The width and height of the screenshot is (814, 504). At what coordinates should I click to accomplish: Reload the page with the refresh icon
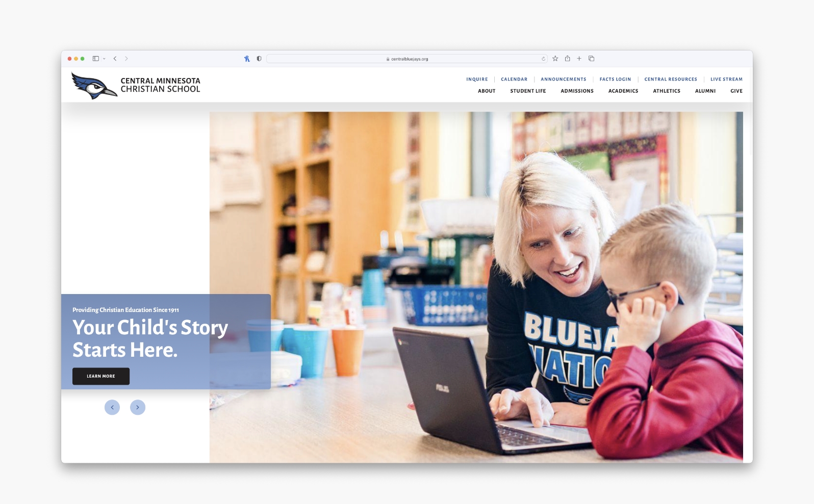(543, 59)
